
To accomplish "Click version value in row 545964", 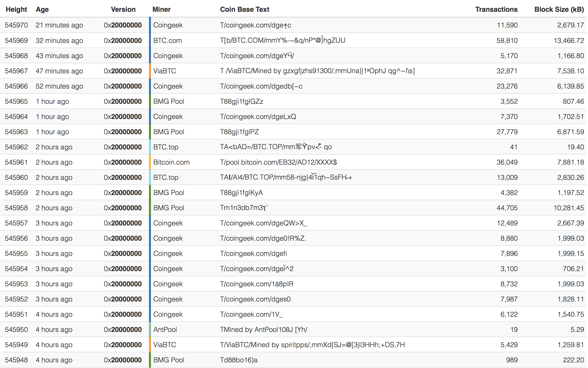I will [x=123, y=117].
